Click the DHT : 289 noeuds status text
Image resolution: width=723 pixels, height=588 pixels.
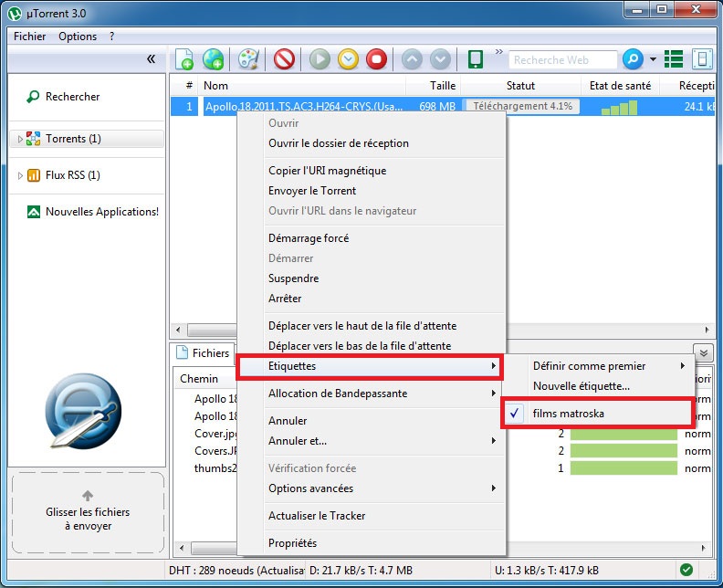tap(236, 571)
